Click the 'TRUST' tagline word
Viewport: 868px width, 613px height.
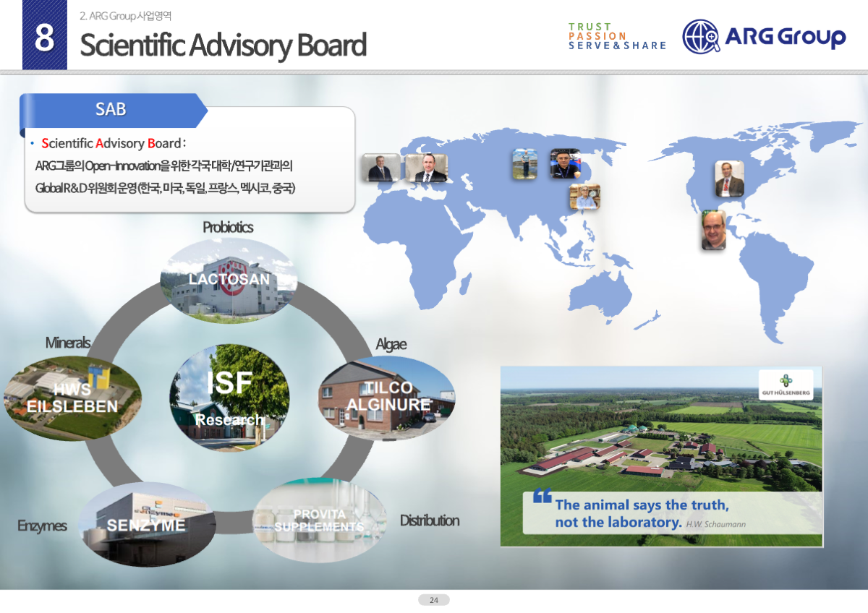[x=590, y=27]
